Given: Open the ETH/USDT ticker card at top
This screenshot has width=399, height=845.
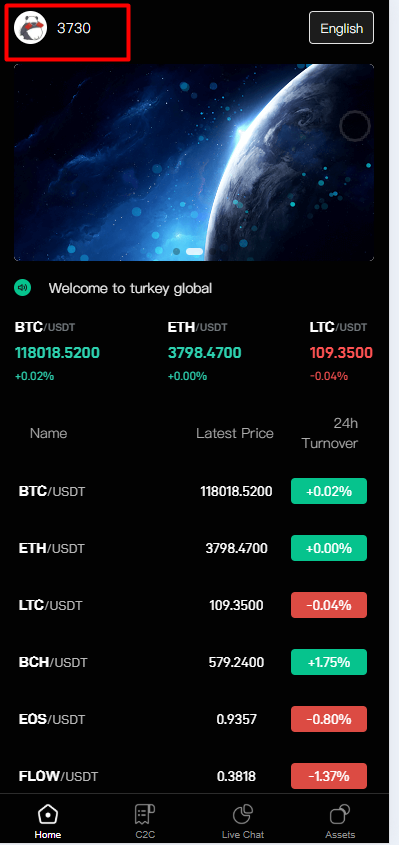Looking at the screenshot, I should pyautogui.click(x=204, y=351).
